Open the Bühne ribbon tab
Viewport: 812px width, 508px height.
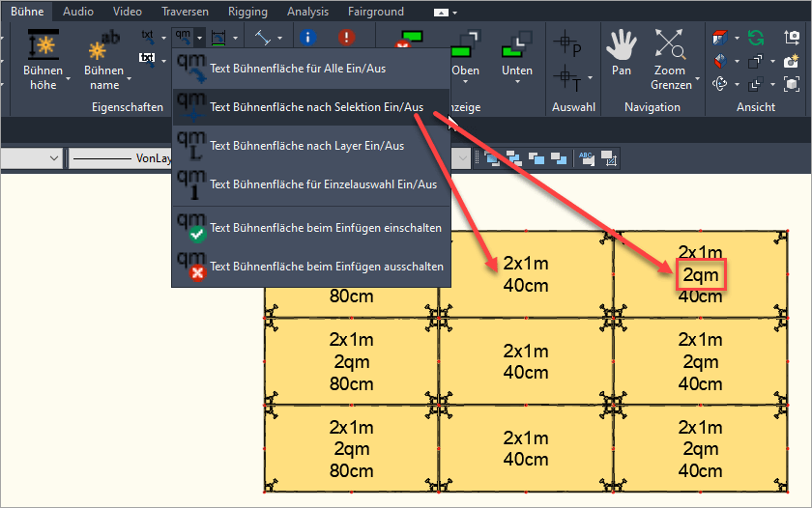click(27, 12)
